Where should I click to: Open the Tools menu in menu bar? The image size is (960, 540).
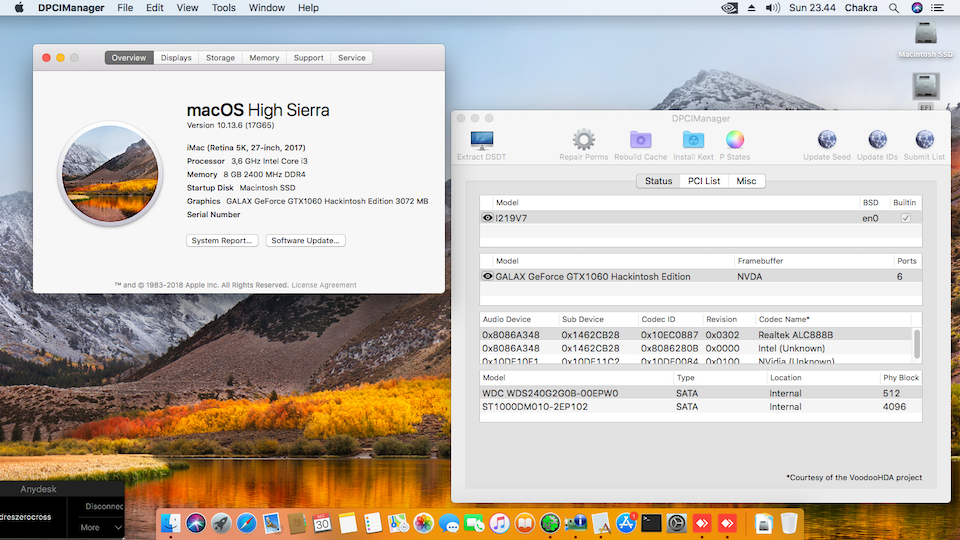pyautogui.click(x=223, y=8)
